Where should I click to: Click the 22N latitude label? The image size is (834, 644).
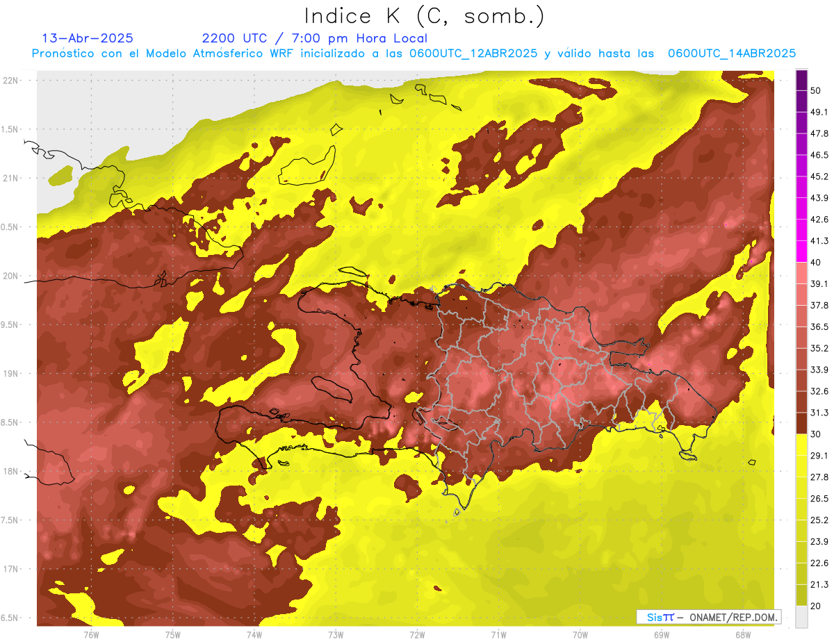(11, 81)
